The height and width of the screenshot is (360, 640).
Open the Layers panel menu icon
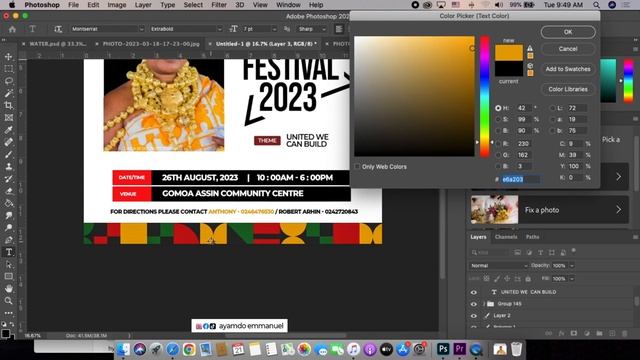[635, 237]
